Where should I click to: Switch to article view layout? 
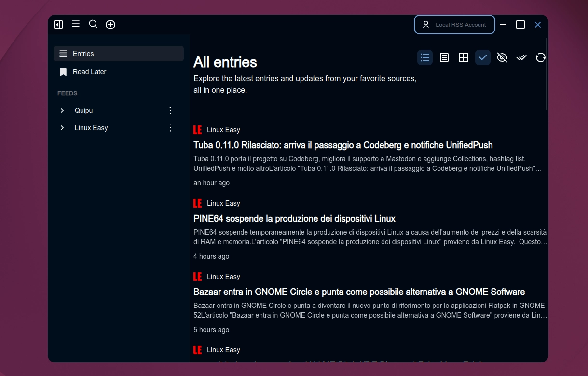click(444, 58)
